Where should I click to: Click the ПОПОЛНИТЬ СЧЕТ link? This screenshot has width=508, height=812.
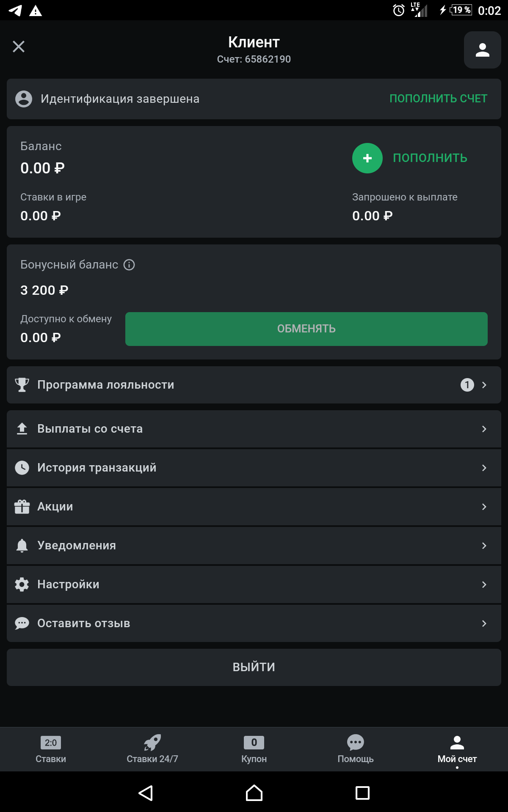[439, 99]
